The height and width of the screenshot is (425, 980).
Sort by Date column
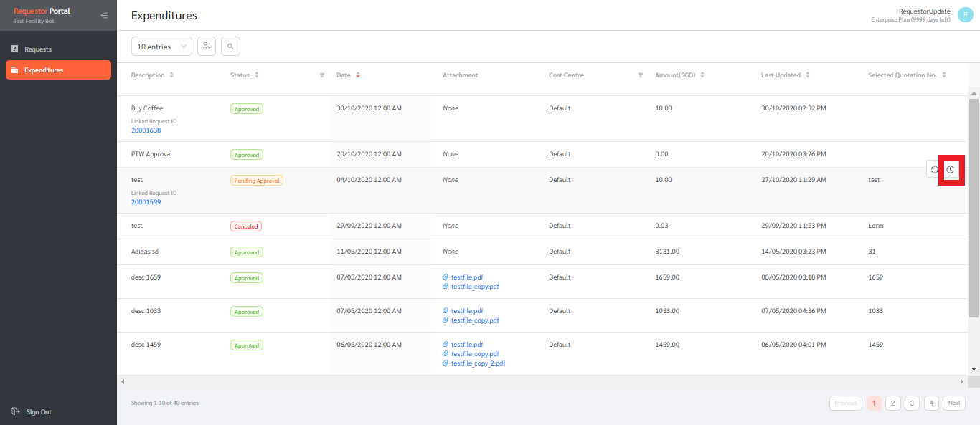click(x=358, y=75)
